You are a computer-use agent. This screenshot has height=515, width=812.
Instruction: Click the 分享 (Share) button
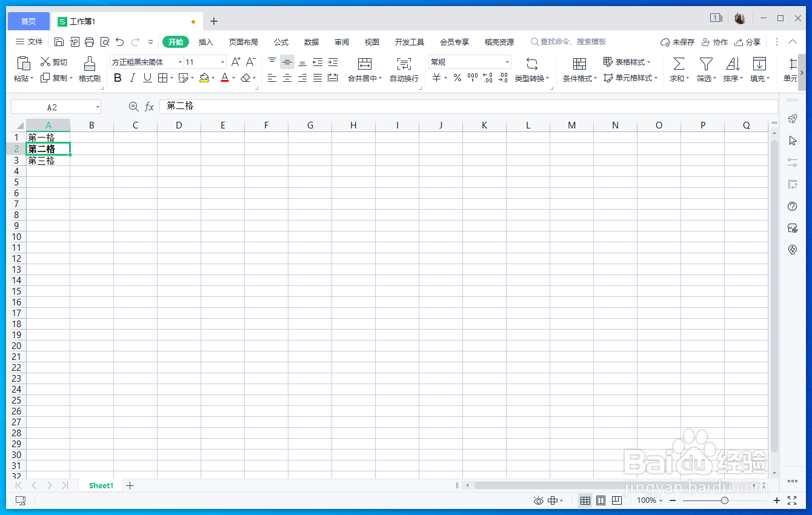coord(748,42)
